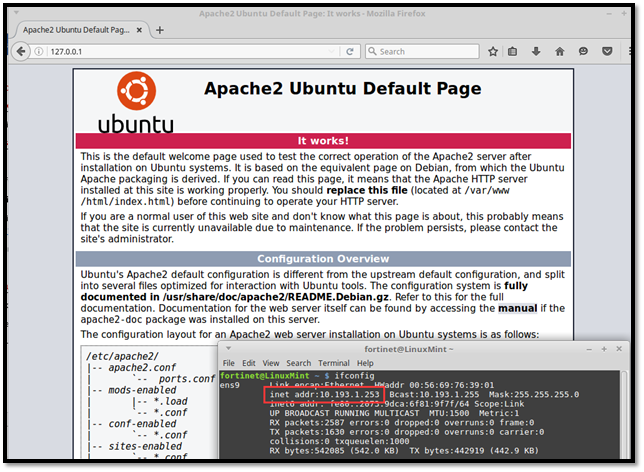Open a new tab with the plus button
This screenshot has height=472, width=644.
pyautogui.click(x=160, y=30)
